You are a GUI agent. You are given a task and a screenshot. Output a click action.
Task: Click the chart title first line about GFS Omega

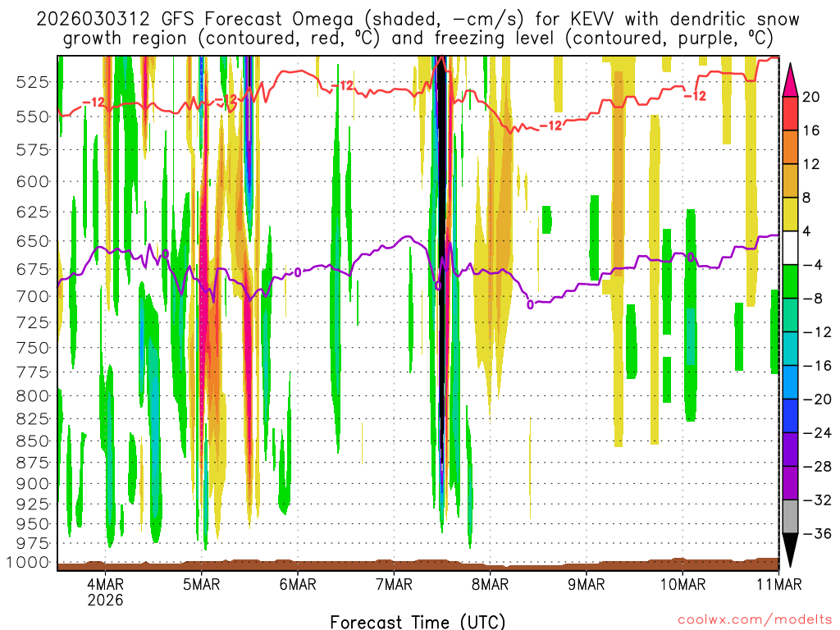[x=418, y=19]
